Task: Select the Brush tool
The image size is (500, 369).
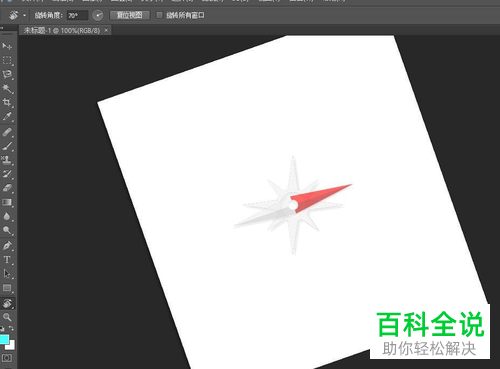Action: click(7, 146)
